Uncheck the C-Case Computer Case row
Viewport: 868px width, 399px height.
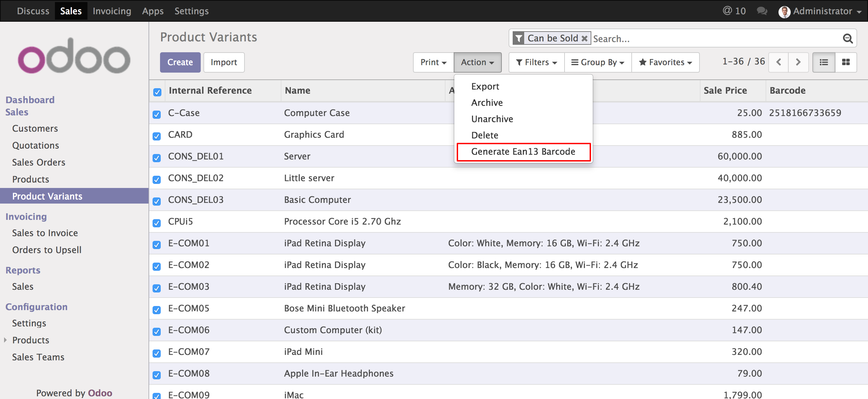[157, 114]
